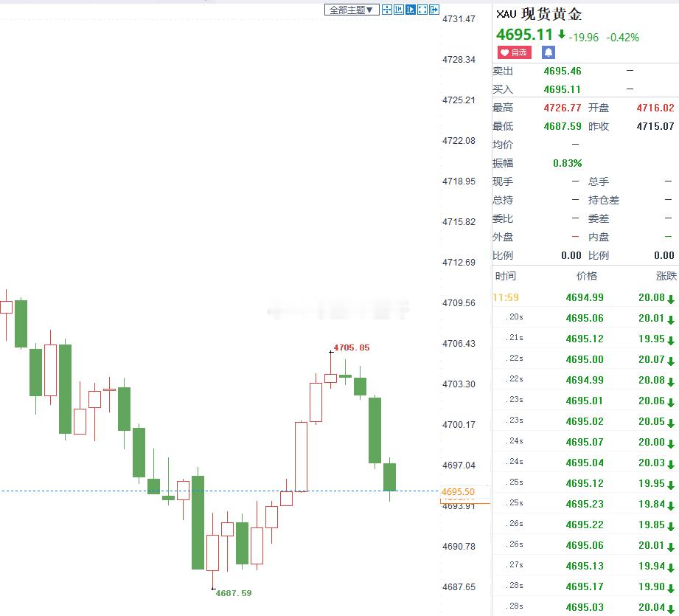Click the 价格 column header
The width and height of the screenshot is (679, 616).
click(x=586, y=276)
